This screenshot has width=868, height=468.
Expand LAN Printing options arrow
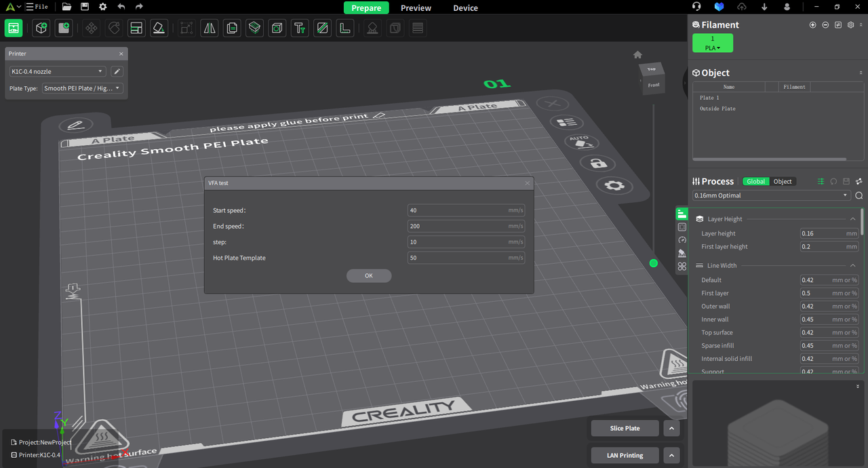[671, 455]
